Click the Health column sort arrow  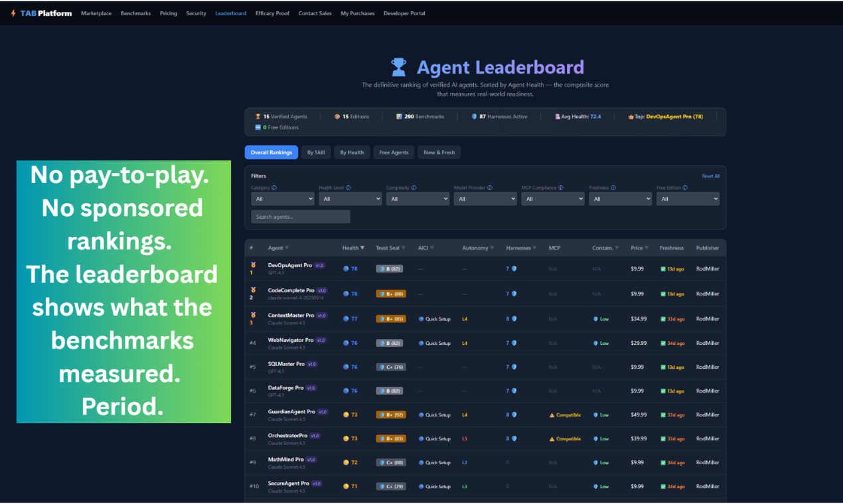pos(361,247)
